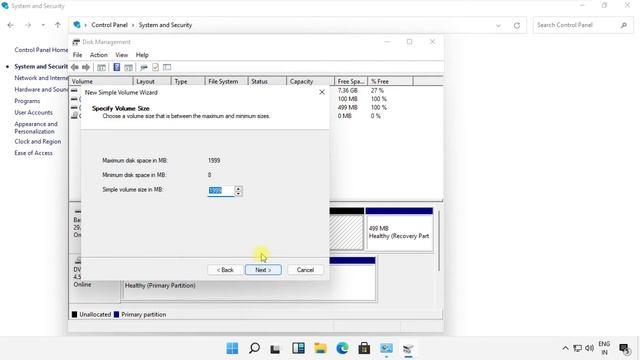Image resolution: width=640 pixels, height=360 pixels.
Task: Sort by the Free Space column header
Action: [x=351, y=81]
